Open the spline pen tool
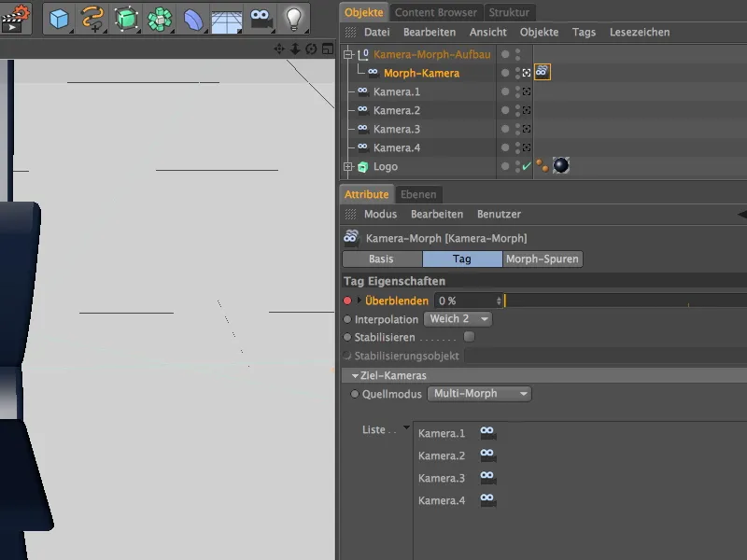The width and height of the screenshot is (747, 560). [92, 19]
